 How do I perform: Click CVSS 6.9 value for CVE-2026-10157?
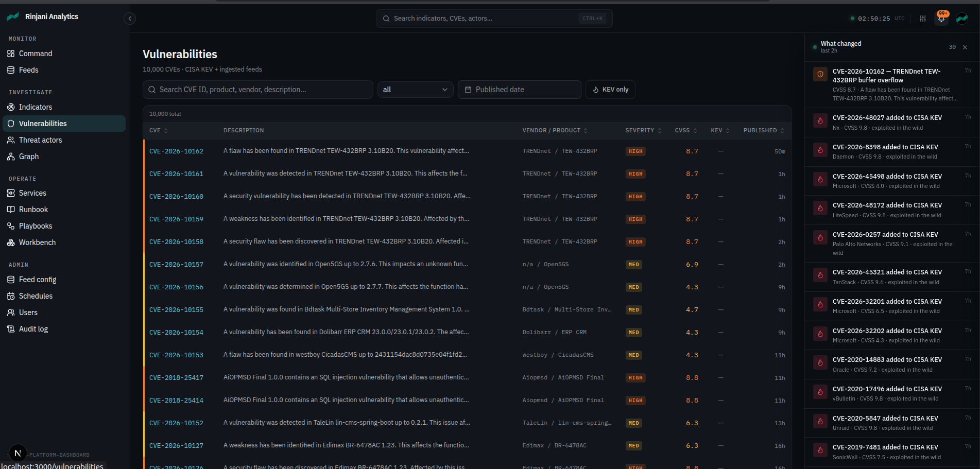pyautogui.click(x=692, y=265)
